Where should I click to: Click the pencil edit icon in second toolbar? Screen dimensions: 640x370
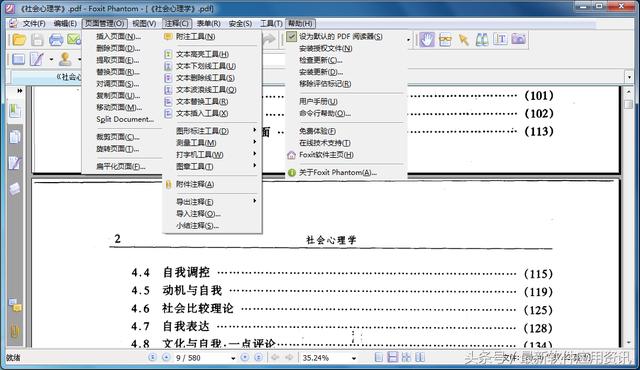(x=37, y=59)
